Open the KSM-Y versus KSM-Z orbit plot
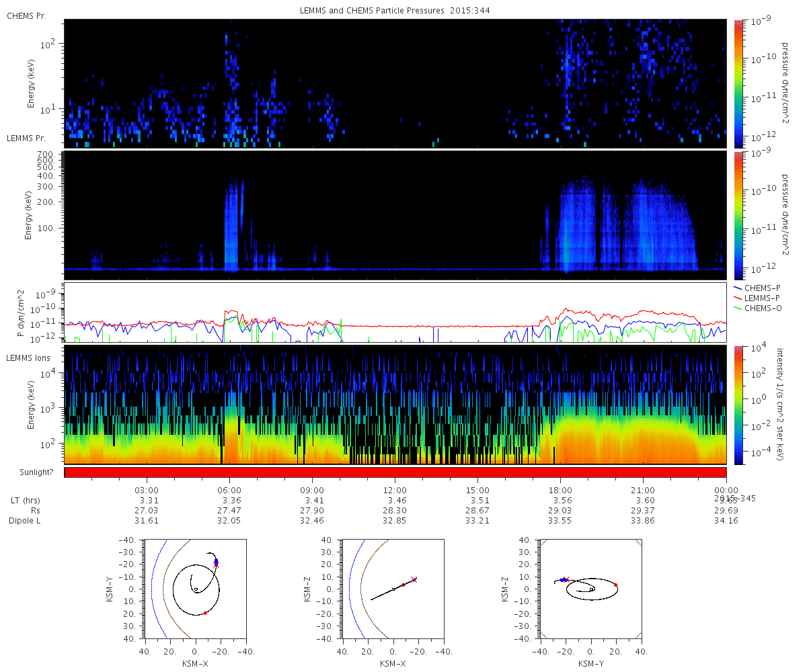This screenshot has height=672, width=807. point(591,589)
